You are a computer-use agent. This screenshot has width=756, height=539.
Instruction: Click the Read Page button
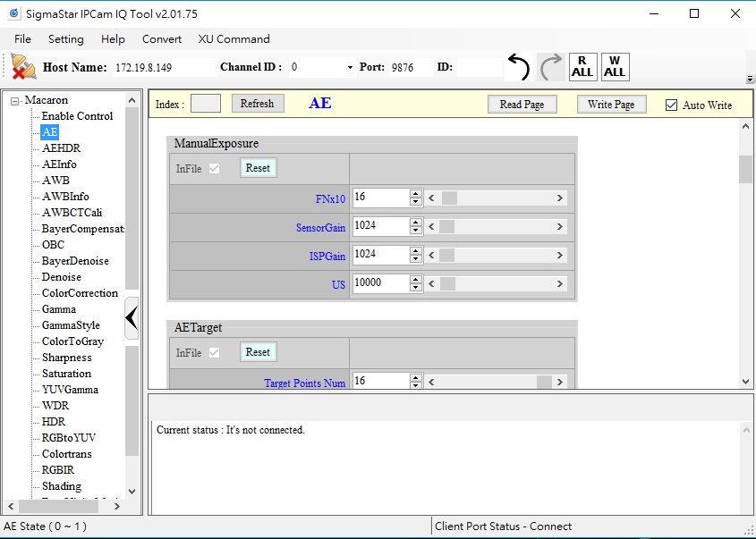tap(522, 105)
